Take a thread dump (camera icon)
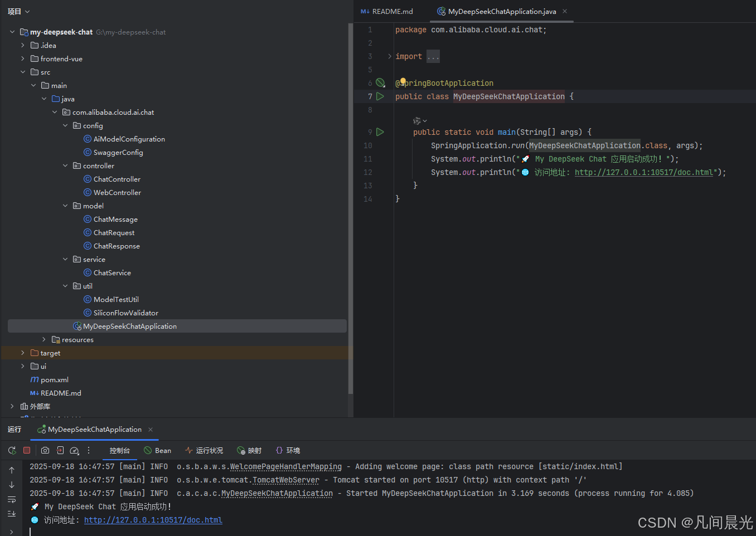Image resolution: width=756 pixels, height=536 pixels. 45,450
